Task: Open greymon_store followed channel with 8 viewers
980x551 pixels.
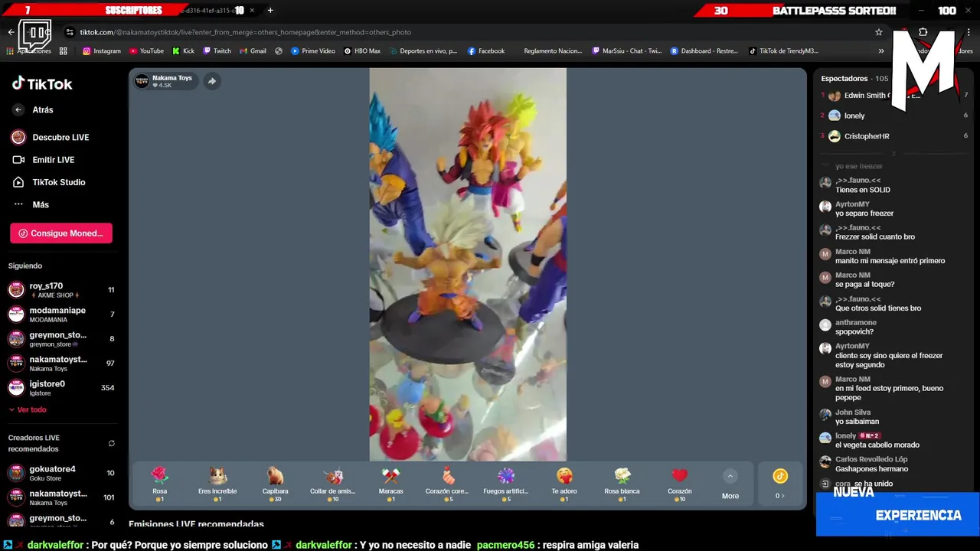Action: [x=61, y=338]
